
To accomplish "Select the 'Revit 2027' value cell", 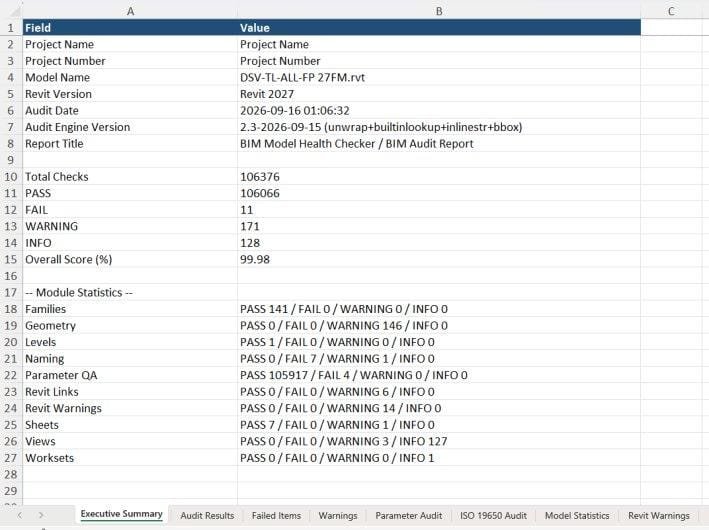I will coord(439,94).
